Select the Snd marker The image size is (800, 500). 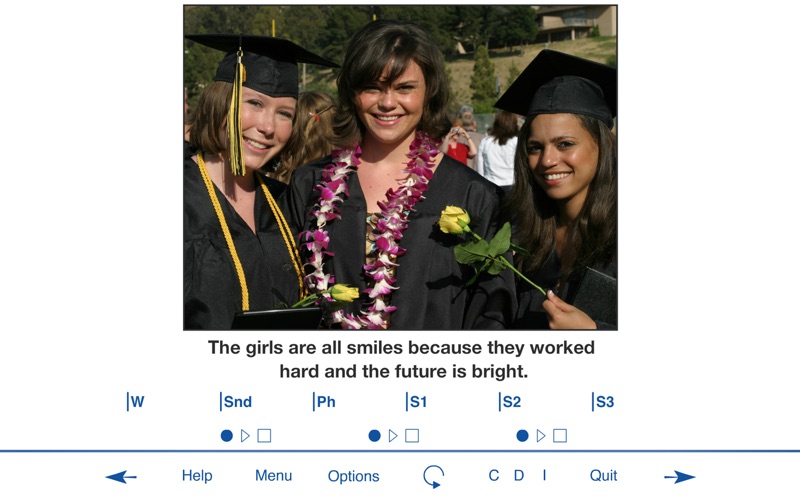point(236,402)
